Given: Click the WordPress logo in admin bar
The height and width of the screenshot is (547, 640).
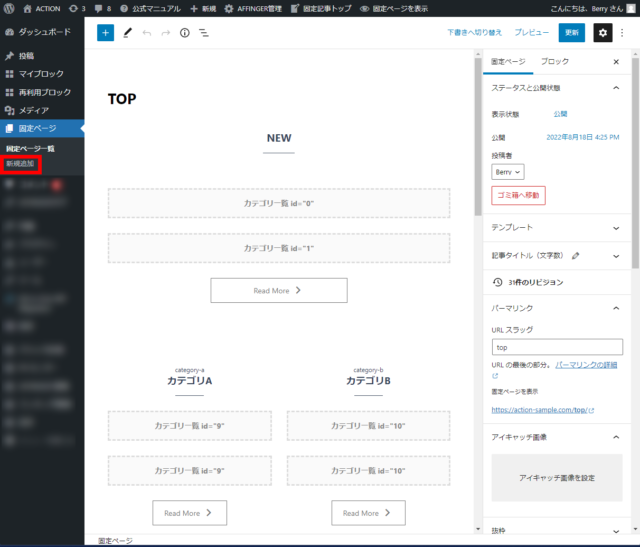Looking at the screenshot, I should [9, 8].
